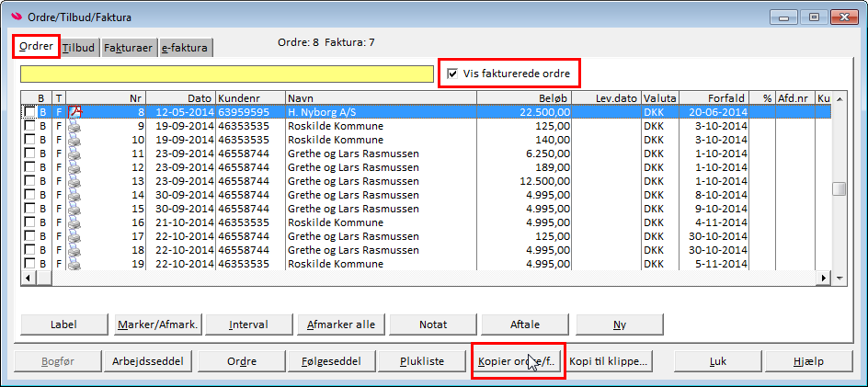
Task: Select the H. Nyborg A/S name cell
Action: [381, 112]
